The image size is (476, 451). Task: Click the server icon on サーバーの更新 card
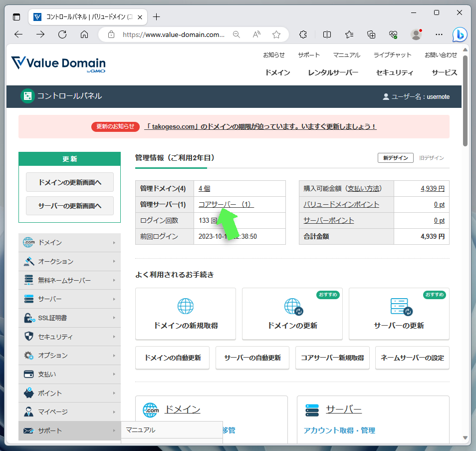tap(401, 307)
